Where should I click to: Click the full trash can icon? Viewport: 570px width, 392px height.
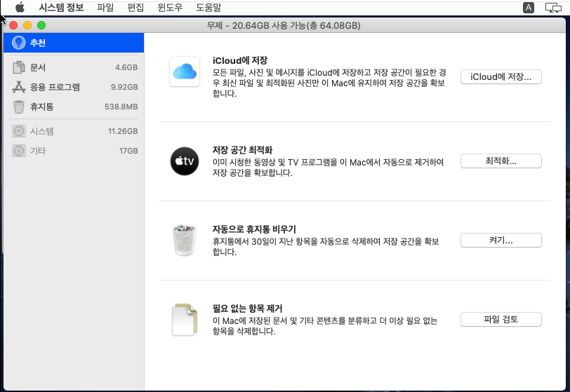tap(185, 241)
